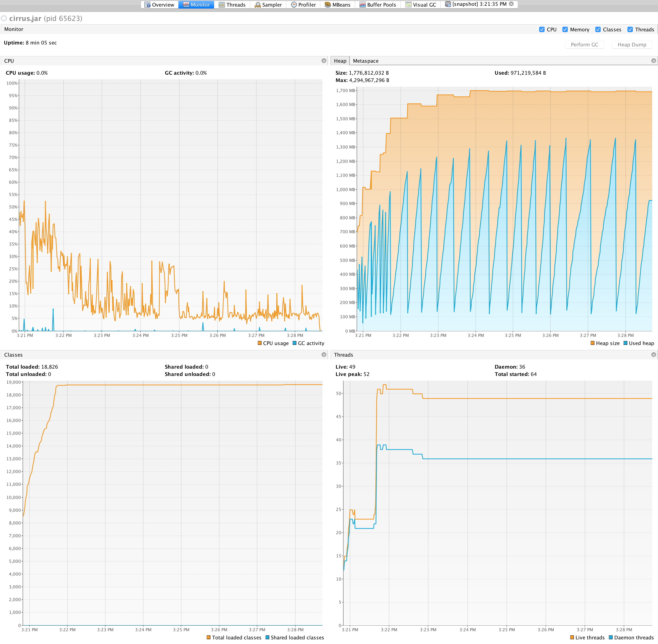Image resolution: width=658 pixels, height=644 pixels.
Task: Click the Total loaded classes legend swatch
Action: 208,637
